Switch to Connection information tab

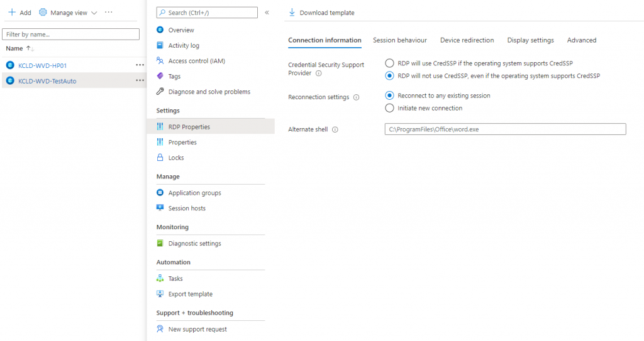[x=325, y=40]
